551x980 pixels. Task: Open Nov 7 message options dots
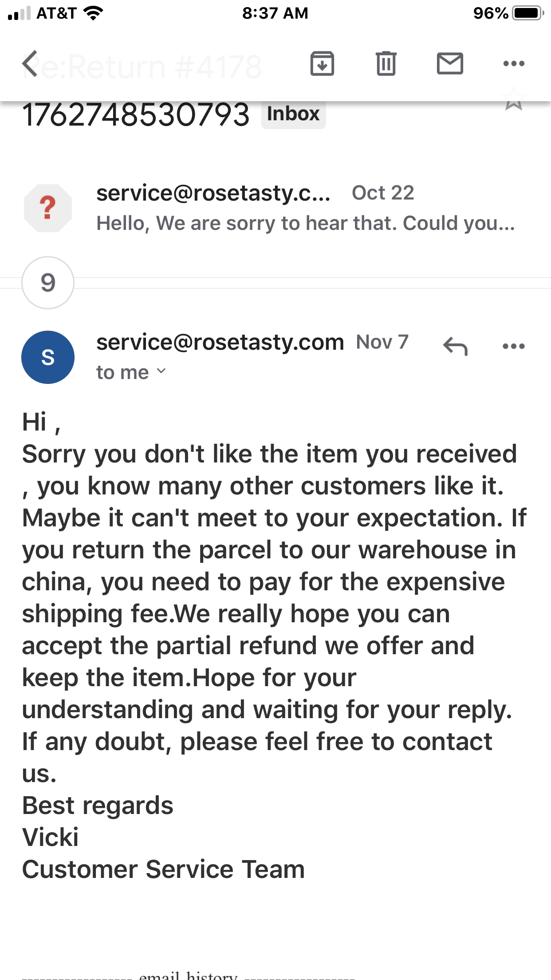[514, 346]
